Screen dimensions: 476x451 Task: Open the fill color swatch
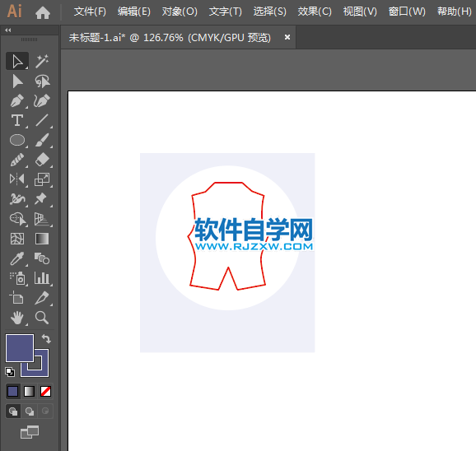coord(20,348)
